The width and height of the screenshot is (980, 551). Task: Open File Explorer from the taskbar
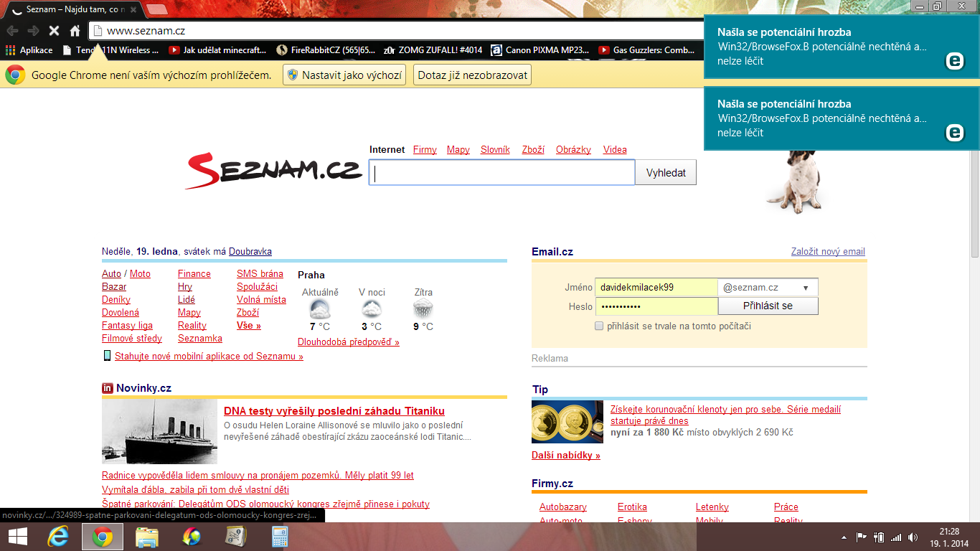pyautogui.click(x=147, y=537)
